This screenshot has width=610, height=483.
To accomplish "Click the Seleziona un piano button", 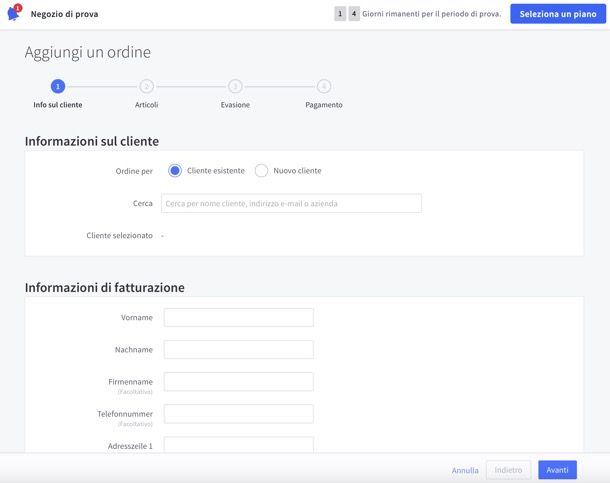I will pos(558,14).
